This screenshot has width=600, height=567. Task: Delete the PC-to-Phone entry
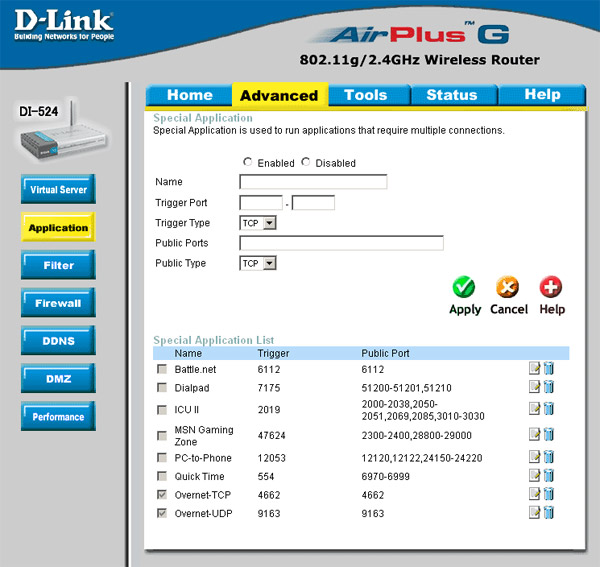pyautogui.click(x=549, y=457)
